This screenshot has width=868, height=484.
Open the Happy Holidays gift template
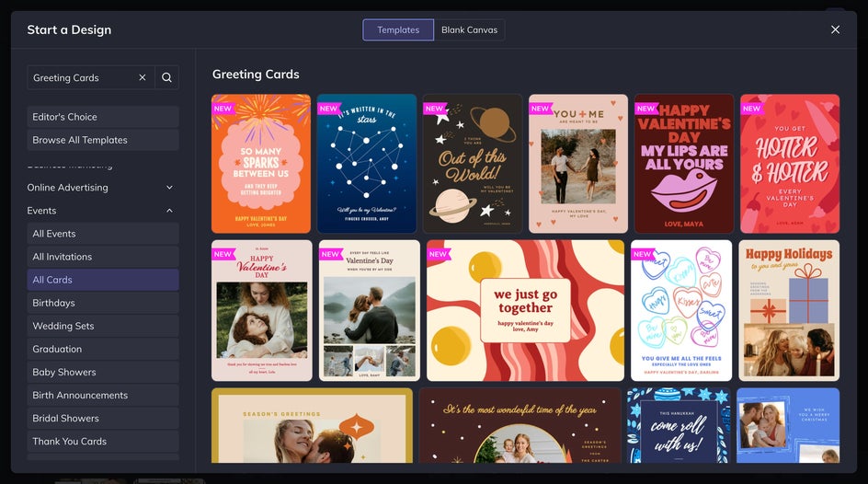point(789,310)
